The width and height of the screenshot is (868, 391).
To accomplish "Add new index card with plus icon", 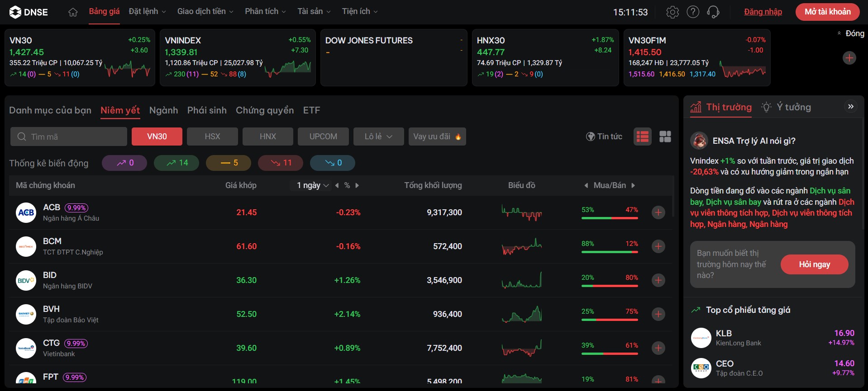I will [x=849, y=58].
